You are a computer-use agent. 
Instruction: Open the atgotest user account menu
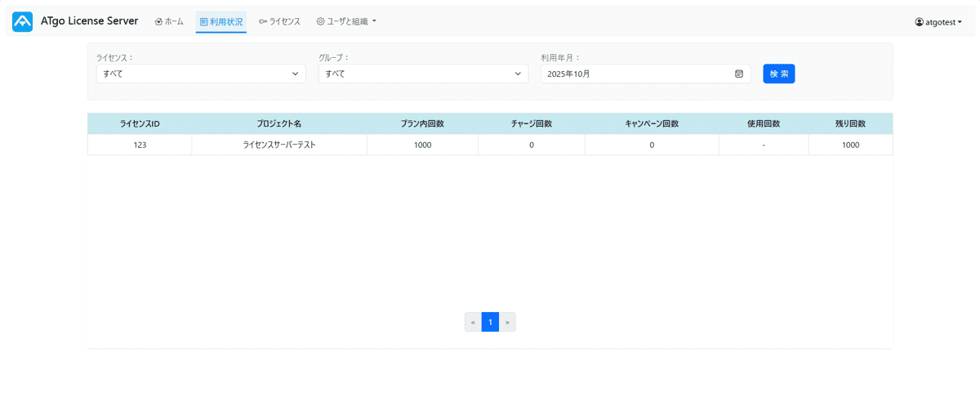tap(943, 22)
